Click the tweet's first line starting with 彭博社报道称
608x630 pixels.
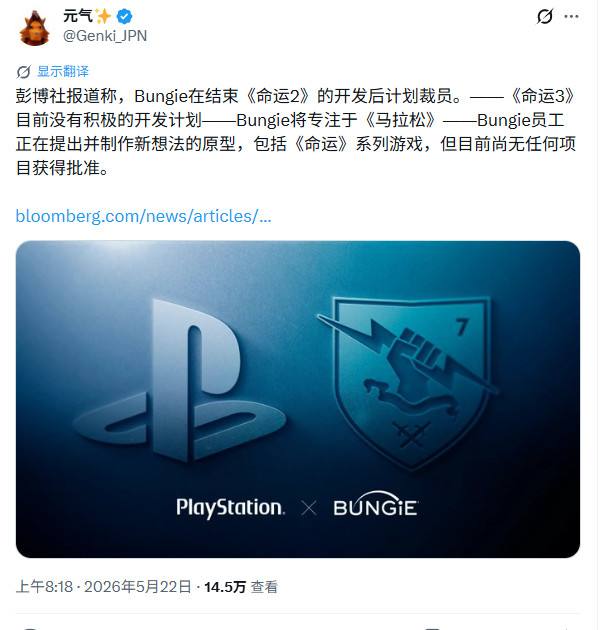point(295,96)
